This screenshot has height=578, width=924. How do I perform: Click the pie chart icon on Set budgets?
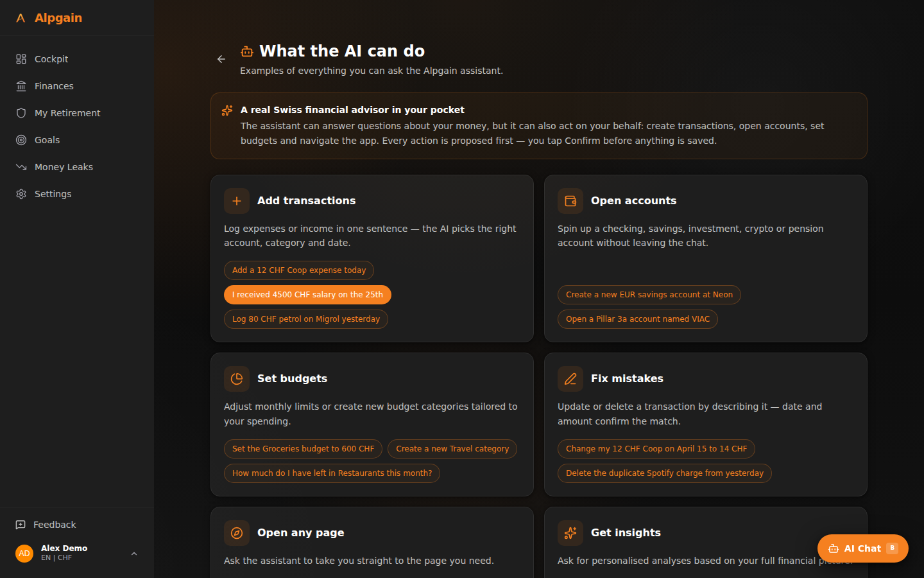237,379
